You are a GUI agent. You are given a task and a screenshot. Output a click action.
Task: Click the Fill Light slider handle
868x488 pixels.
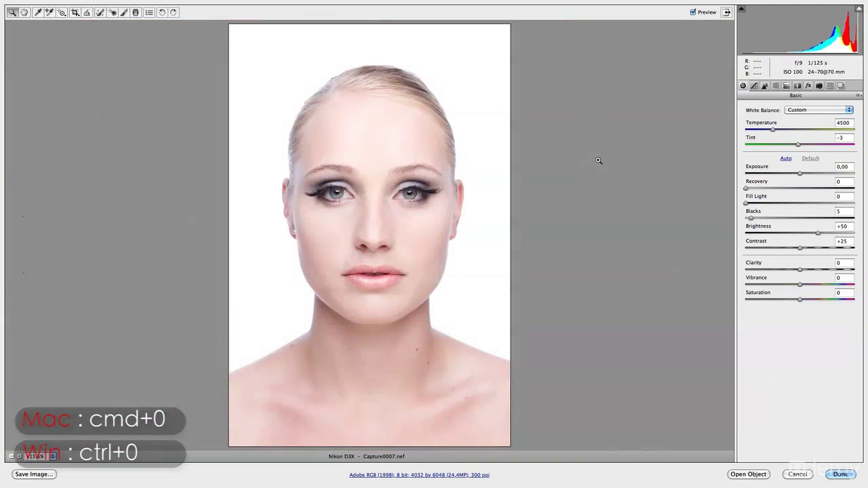tap(746, 203)
